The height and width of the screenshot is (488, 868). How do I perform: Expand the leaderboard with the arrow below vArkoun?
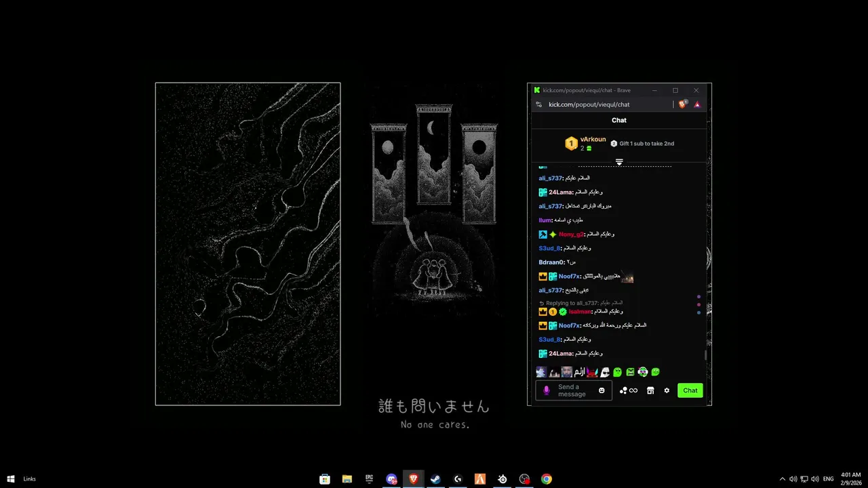pyautogui.click(x=619, y=162)
